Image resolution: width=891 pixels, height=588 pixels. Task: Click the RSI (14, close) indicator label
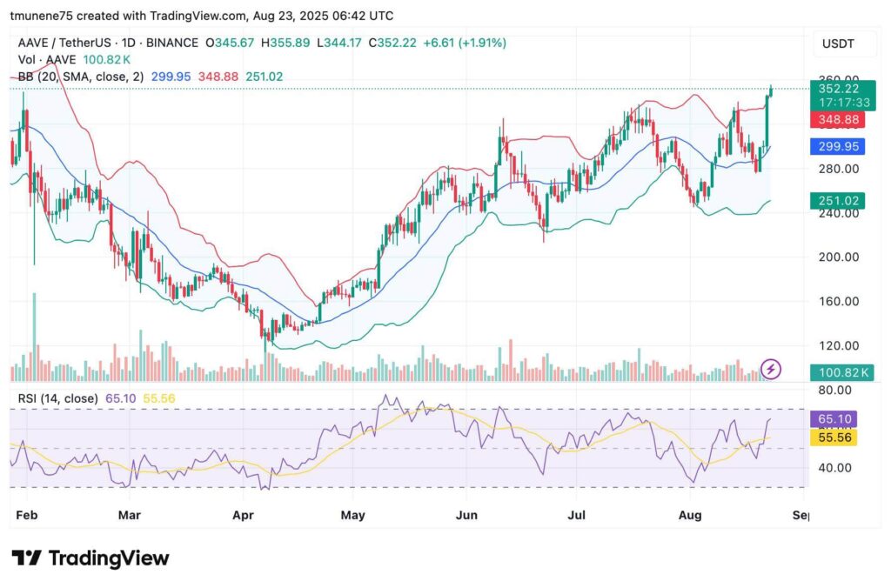(58, 399)
